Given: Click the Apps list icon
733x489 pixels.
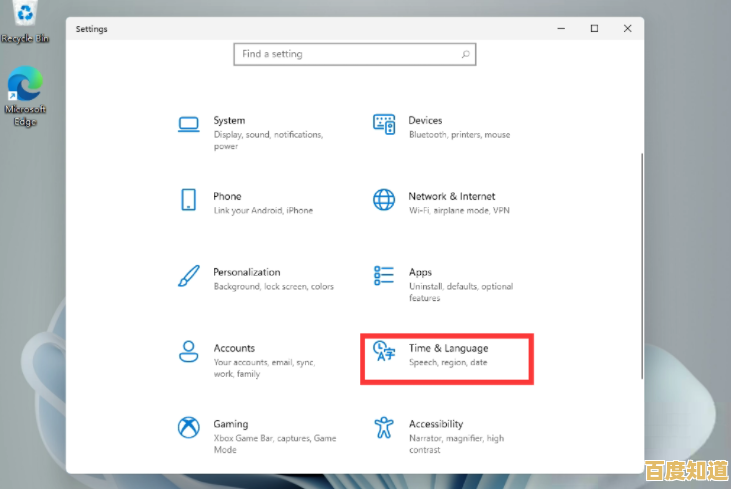Looking at the screenshot, I should click(384, 275).
